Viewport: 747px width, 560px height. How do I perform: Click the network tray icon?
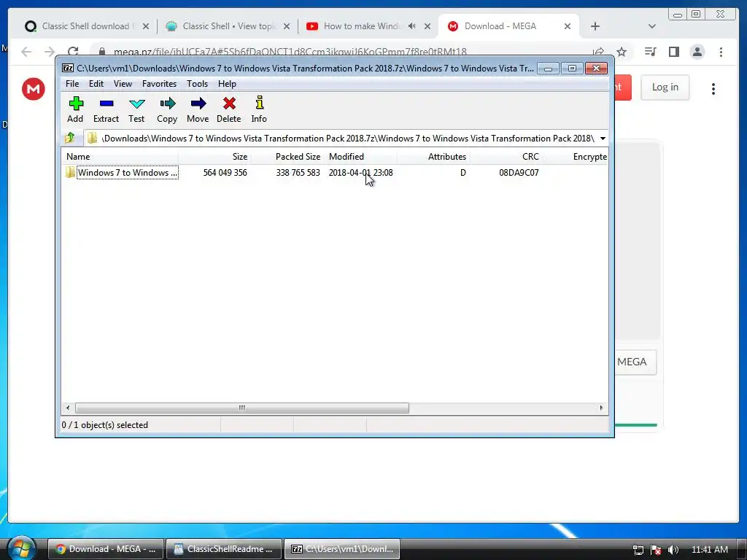[x=638, y=550]
